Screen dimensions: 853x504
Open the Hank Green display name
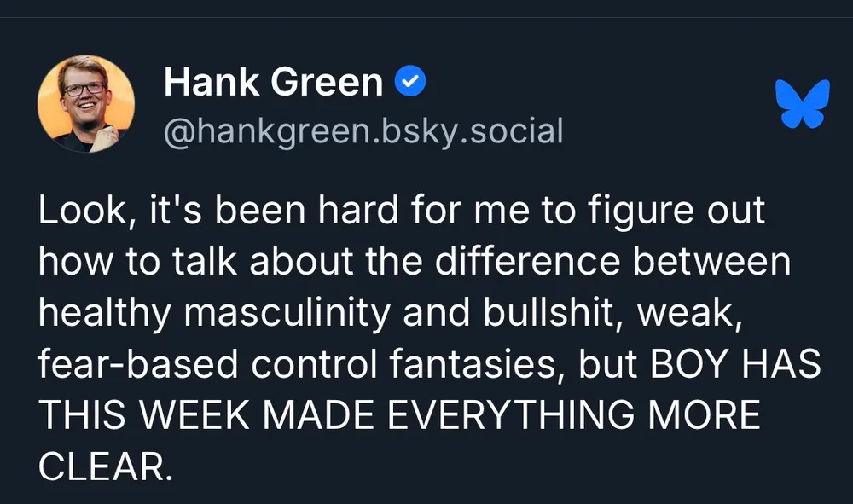click(x=273, y=83)
